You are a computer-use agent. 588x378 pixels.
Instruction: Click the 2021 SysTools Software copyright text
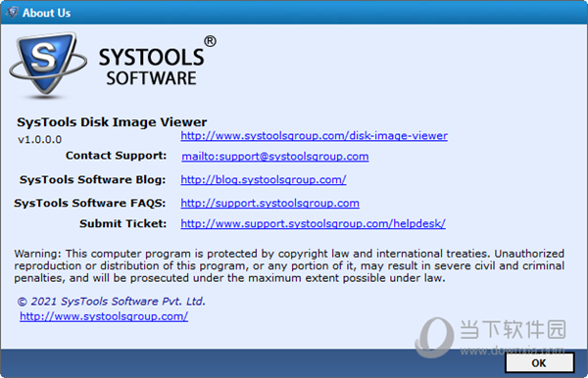(112, 302)
